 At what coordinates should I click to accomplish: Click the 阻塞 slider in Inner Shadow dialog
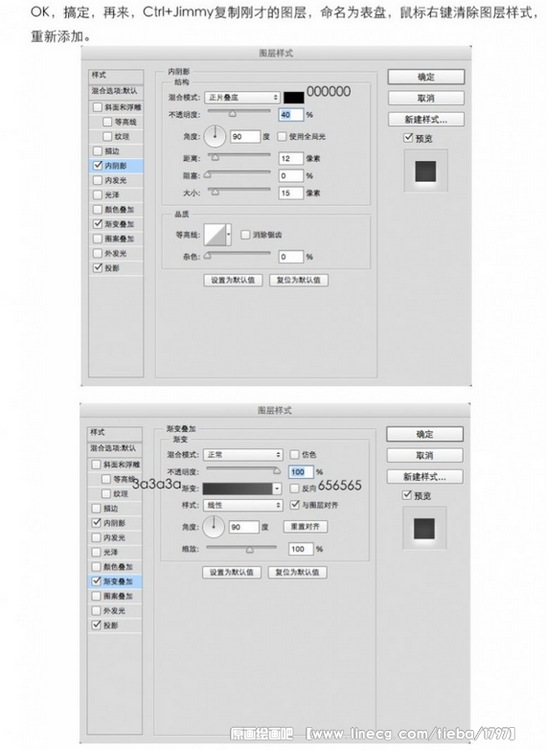(x=239, y=174)
